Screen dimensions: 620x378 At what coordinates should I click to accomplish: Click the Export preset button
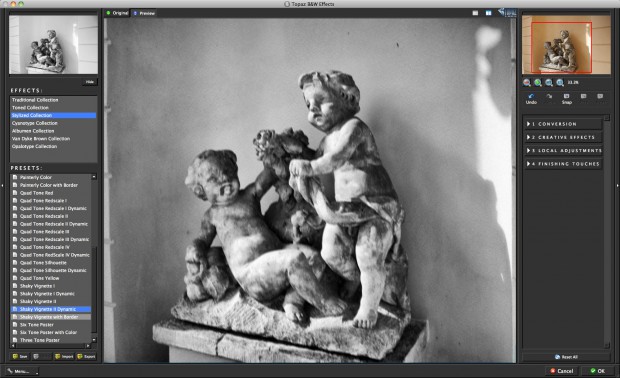pos(86,356)
